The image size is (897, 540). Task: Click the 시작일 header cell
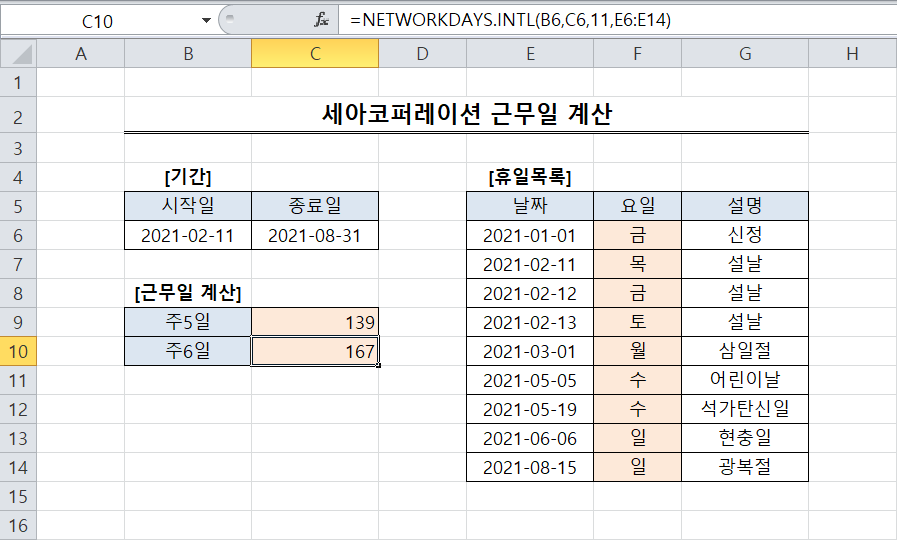click(188, 206)
